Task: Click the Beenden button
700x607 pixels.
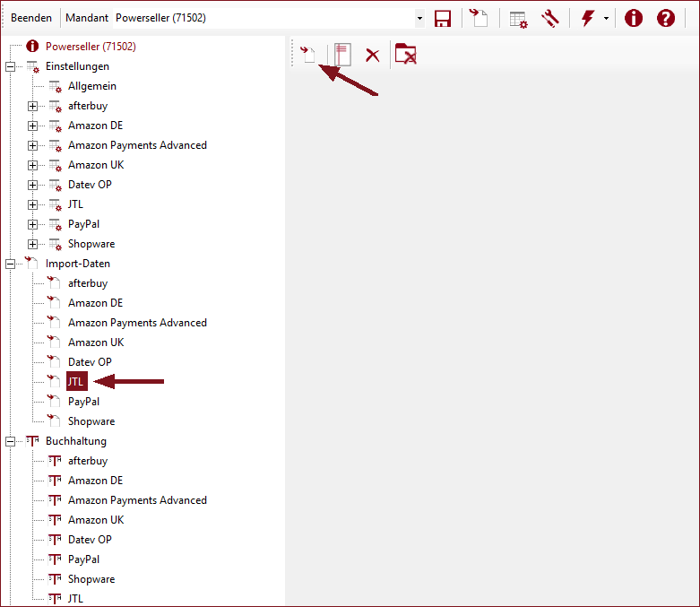Action: (31, 18)
